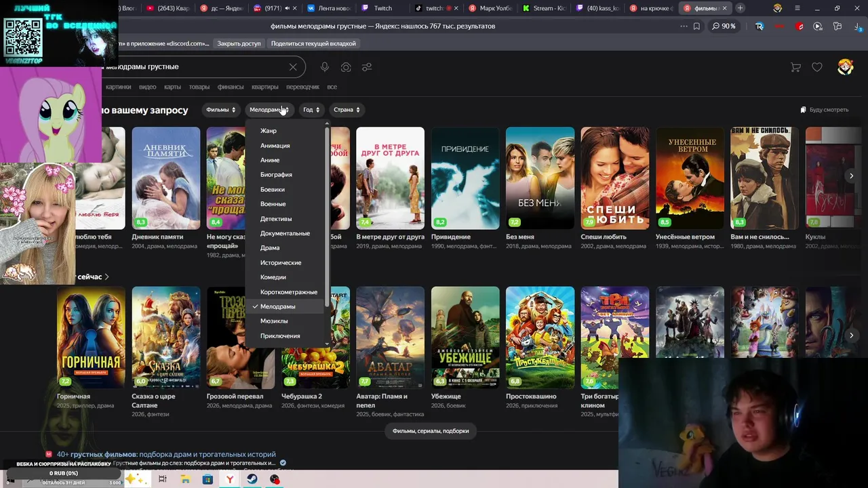Switch to the 'переводчик' search tab
This screenshot has height=488, width=868.
302,87
